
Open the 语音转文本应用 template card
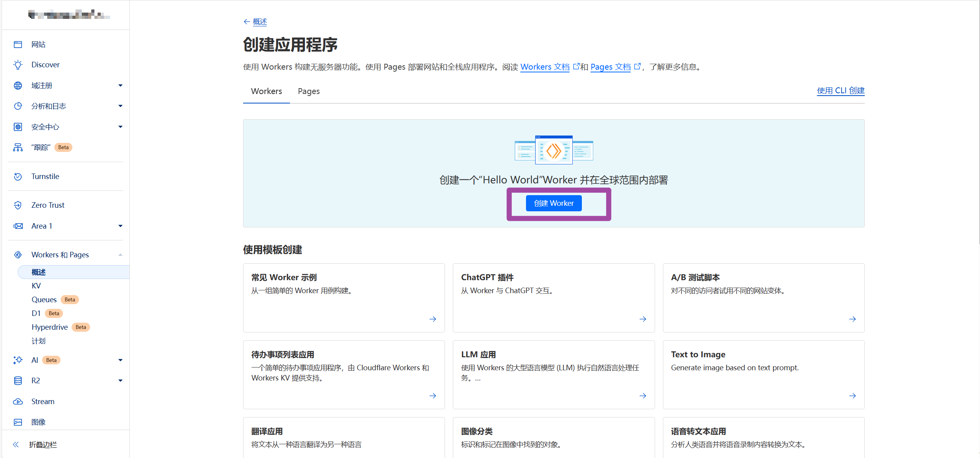763,438
